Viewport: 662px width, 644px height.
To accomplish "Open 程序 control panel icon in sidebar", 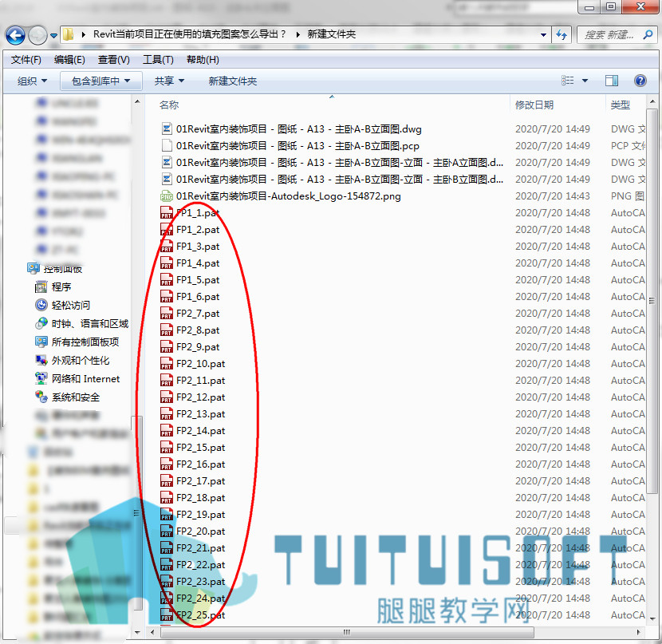I will (x=41, y=286).
